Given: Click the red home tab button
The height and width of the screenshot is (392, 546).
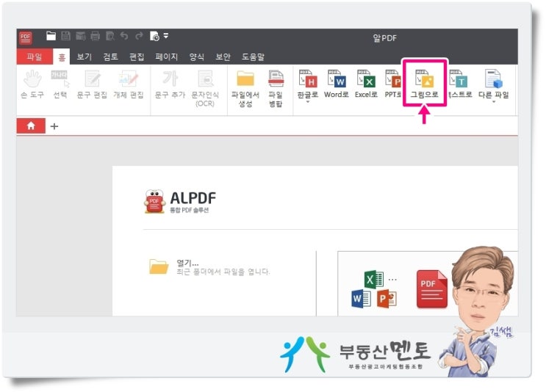Looking at the screenshot, I should 31,126.
